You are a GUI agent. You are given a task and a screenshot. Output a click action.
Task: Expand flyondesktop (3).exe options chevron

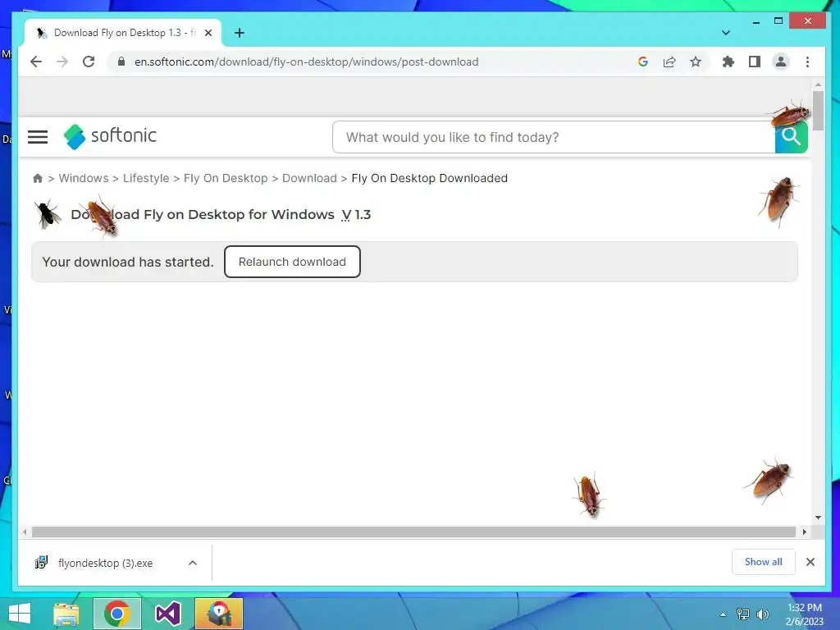pyautogui.click(x=193, y=563)
